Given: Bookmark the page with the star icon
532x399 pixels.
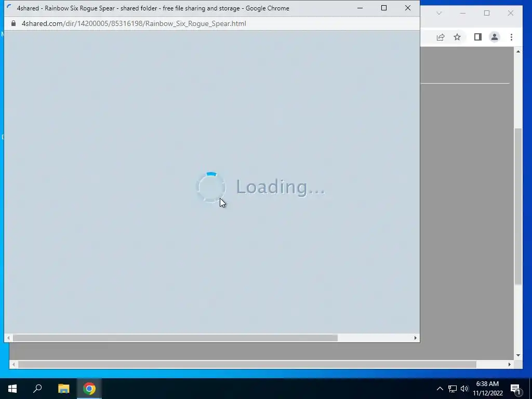Looking at the screenshot, I should [x=457, y=37].
